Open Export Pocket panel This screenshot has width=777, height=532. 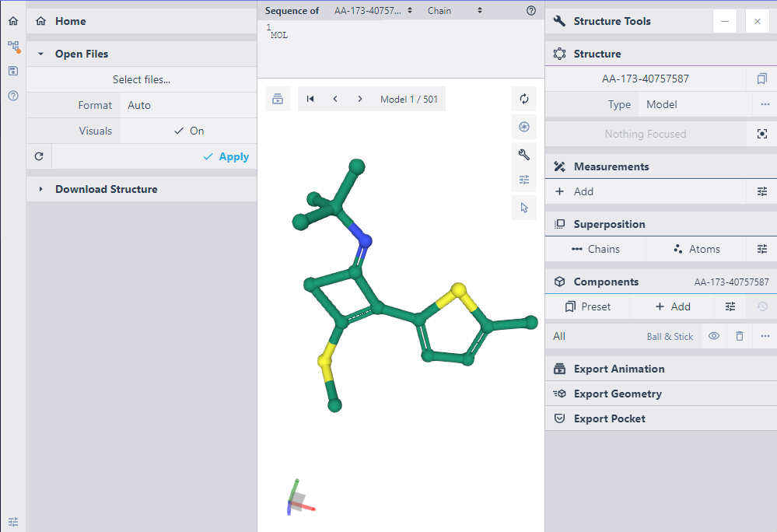pos(660,418)
